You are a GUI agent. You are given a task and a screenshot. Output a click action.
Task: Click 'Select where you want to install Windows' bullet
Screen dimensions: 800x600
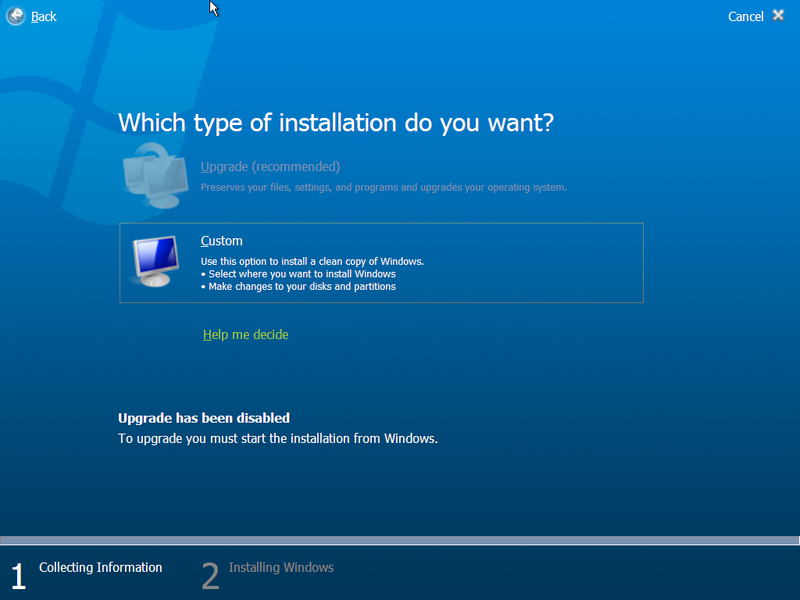[x=298, y=274]
